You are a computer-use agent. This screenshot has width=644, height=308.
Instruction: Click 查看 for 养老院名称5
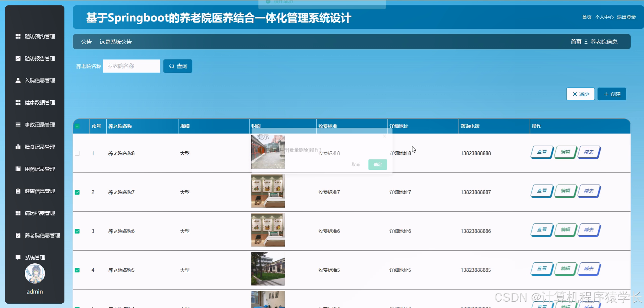pyautogui.click(x=542, y=269)
